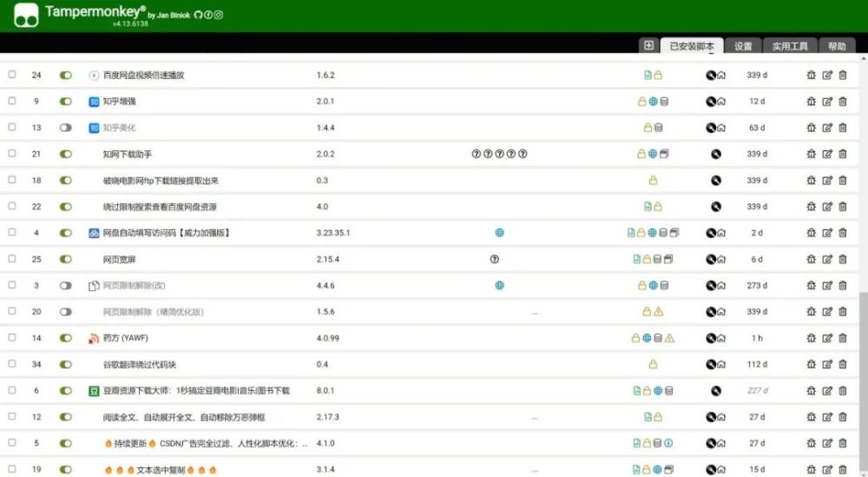Viewport: 868px width, 477px height.
Task: Select checkbox of 网页宽屏 row
Action: [x=12, y=259]
